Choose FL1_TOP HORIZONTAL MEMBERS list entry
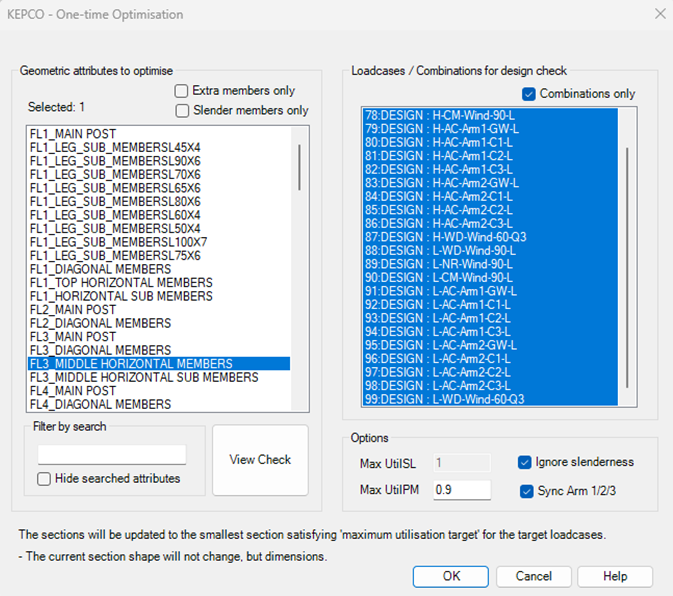Viewport: 673px width, 596px height. click(121, 283)
